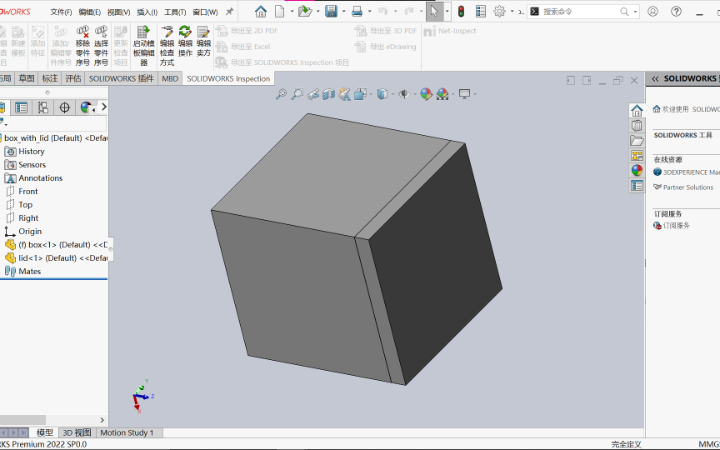
Task: Open the 插入(I) menu
Action: click(x=147, y=12)
